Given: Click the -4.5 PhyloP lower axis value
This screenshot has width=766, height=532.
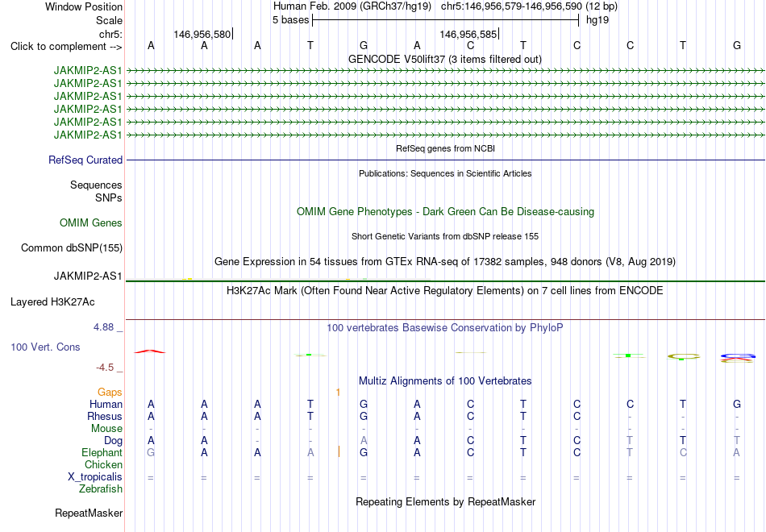Looking at the screenshot, I should (x=105, y=368).
